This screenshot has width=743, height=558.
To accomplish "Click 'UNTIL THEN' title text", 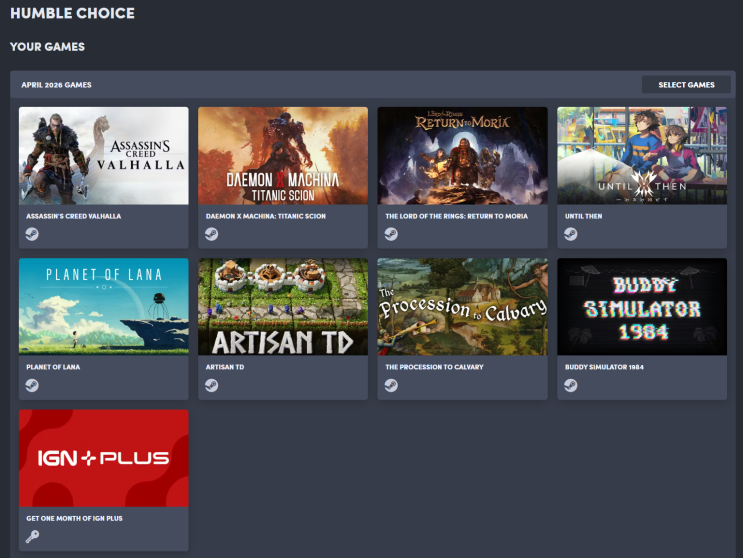I will point(583,216).
